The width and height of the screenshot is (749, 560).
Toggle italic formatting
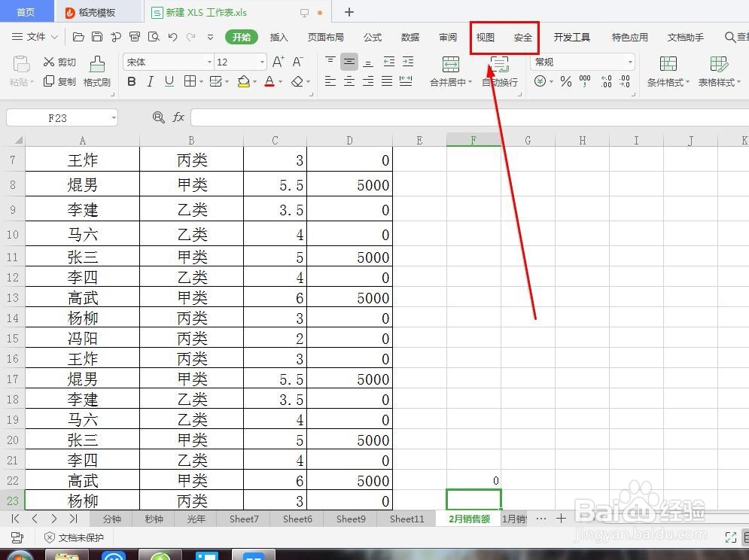coord(148,81)
